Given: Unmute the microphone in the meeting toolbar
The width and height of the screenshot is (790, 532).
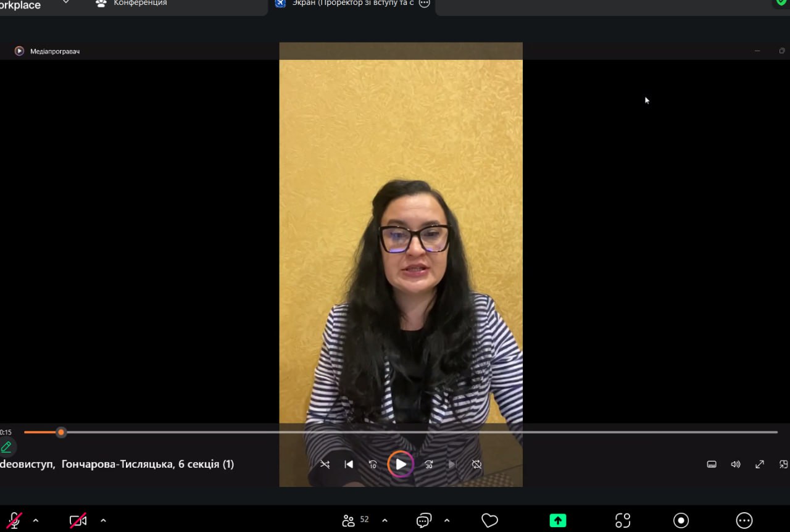Looking at the screenshot, I should [x=14, y=520].
